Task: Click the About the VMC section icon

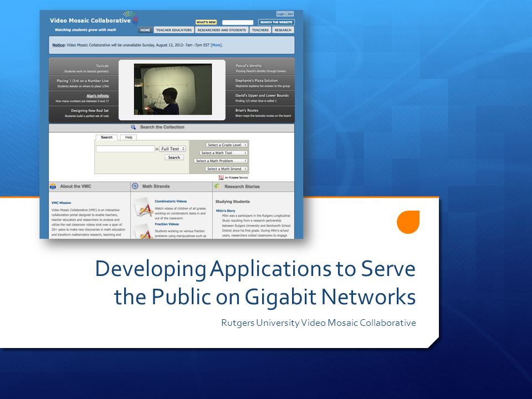Action: click(x=53, y=186)
